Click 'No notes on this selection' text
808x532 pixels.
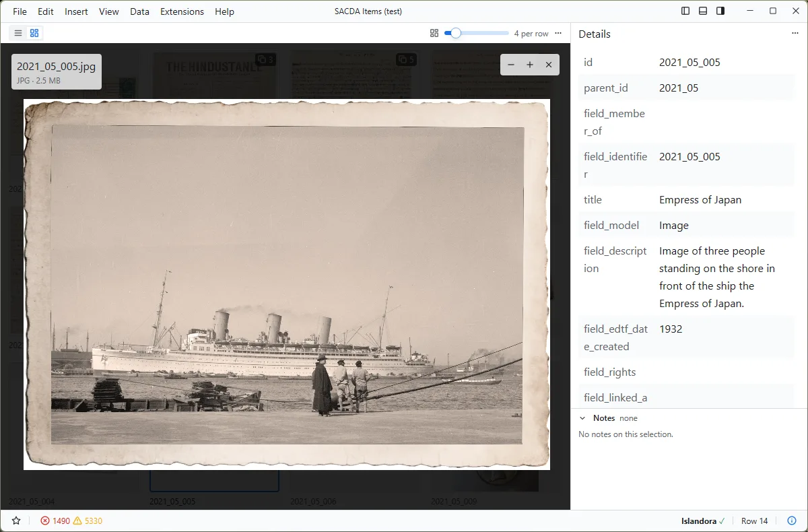click(x=626, y=434)
